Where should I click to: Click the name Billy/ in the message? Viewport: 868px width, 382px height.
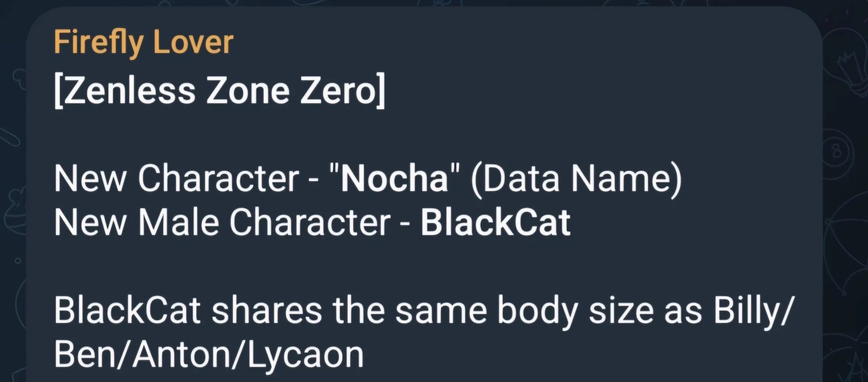pos(752,311)
